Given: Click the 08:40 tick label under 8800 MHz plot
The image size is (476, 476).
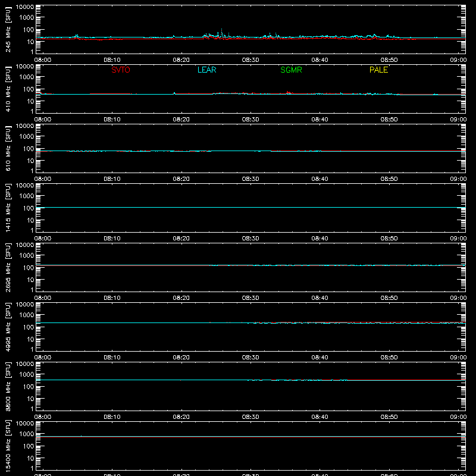Looking at the screenshot, I should pos(320,417).
